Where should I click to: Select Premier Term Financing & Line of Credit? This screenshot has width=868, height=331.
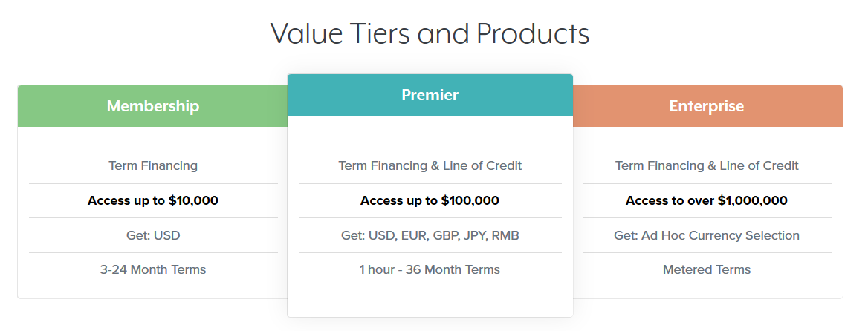tap(430, 165)
